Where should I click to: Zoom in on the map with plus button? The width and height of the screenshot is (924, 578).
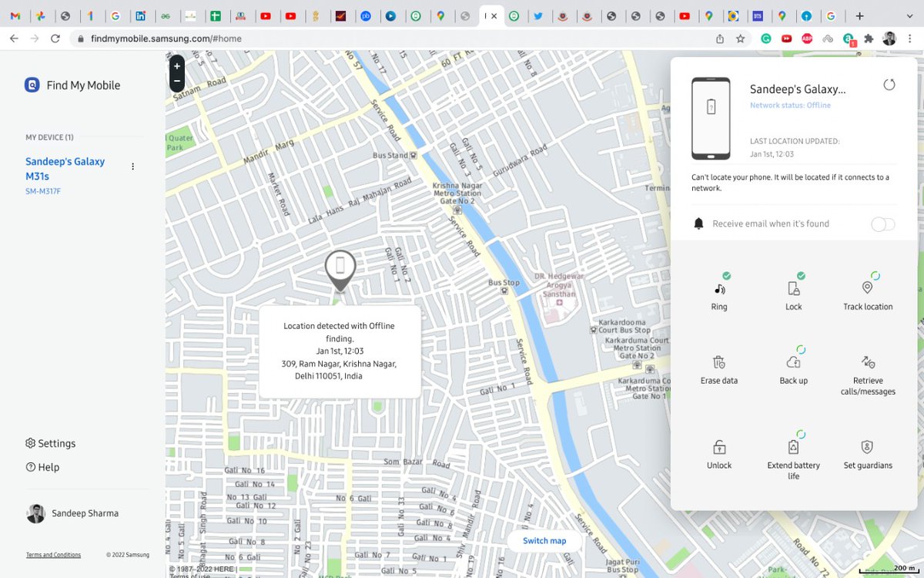tap(177, 66)
